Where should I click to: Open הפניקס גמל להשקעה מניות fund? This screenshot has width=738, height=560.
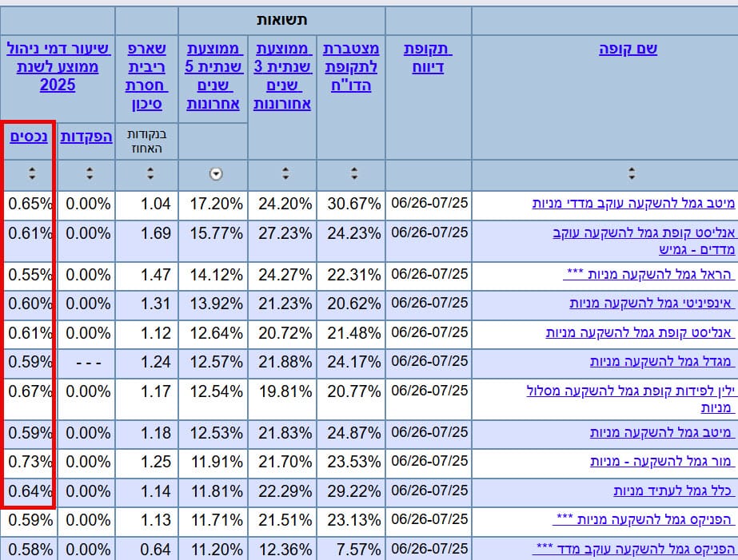point(644,519)
